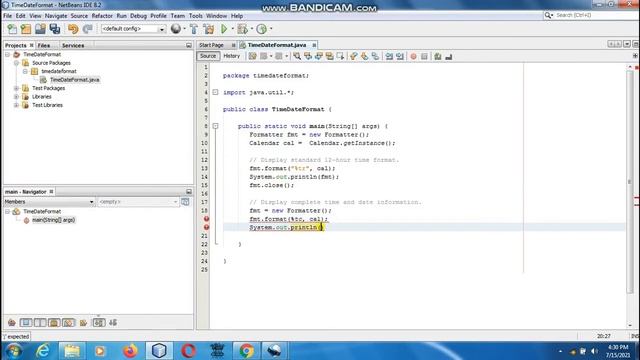This screenshot has width=640, height=360.
Task: Open Firefox from the taskbar
Action: coord(130,351)
